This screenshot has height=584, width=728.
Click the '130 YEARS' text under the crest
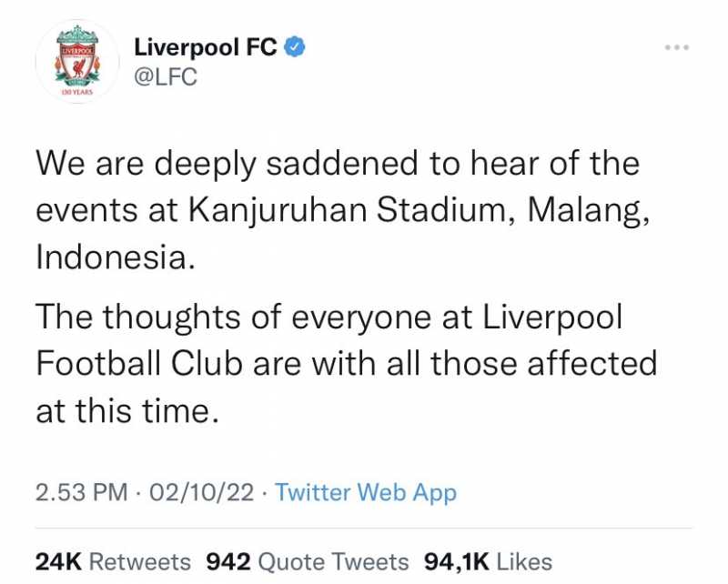[77, 92]
